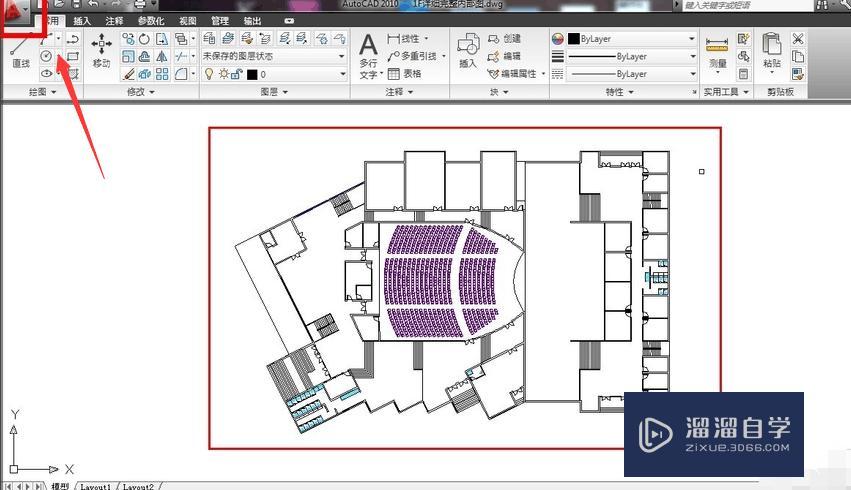Image resolution: width=851 pixels, height=490 pixels.
Task: Open the Quick Calculator icon
Action: 743,74
